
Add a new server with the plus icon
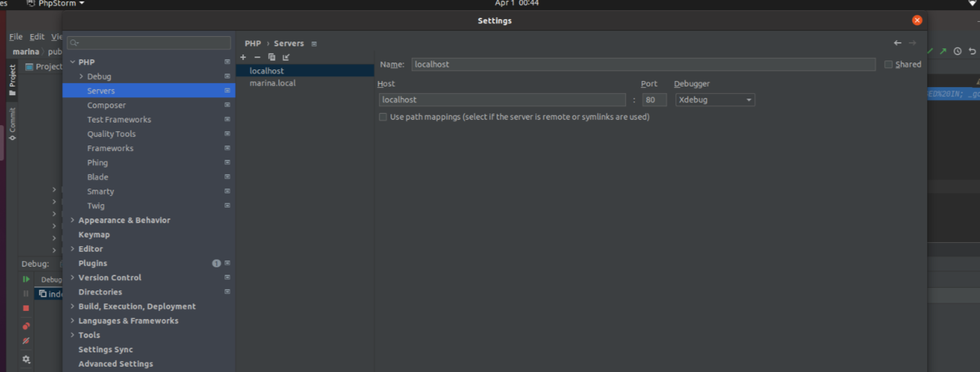point(243,57)
